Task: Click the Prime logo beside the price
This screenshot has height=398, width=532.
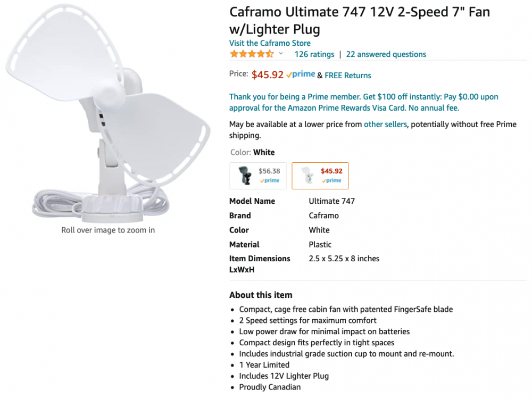Action: coord(301,75)
